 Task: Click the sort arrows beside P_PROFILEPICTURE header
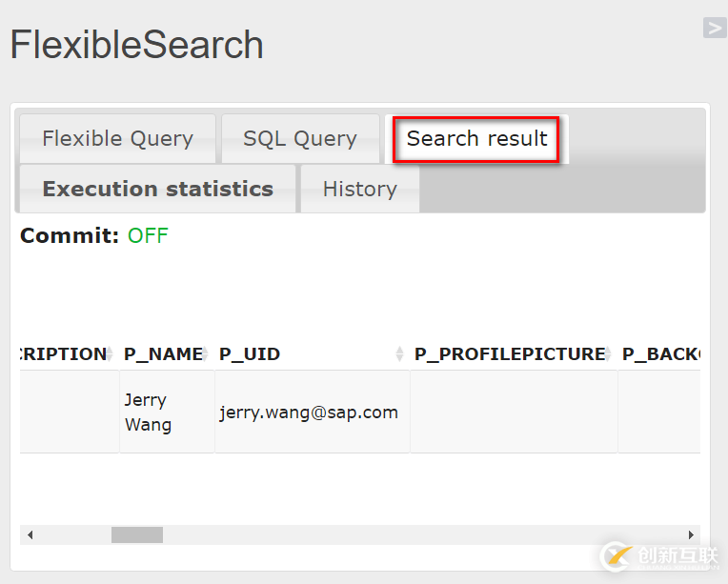(x=609, y=354)
